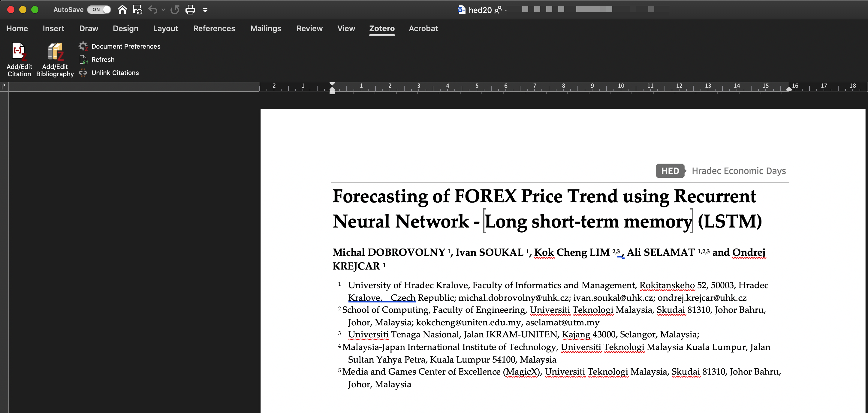Screen dimensions: 868x413
Task: Toggle the AutoSave switch off
Action: click(99, 9)
